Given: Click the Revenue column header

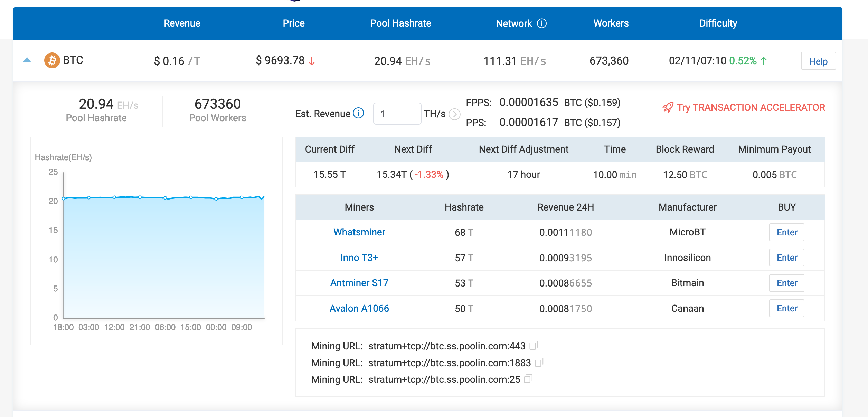Looking at the screenshot, I should tap(182, 23).
